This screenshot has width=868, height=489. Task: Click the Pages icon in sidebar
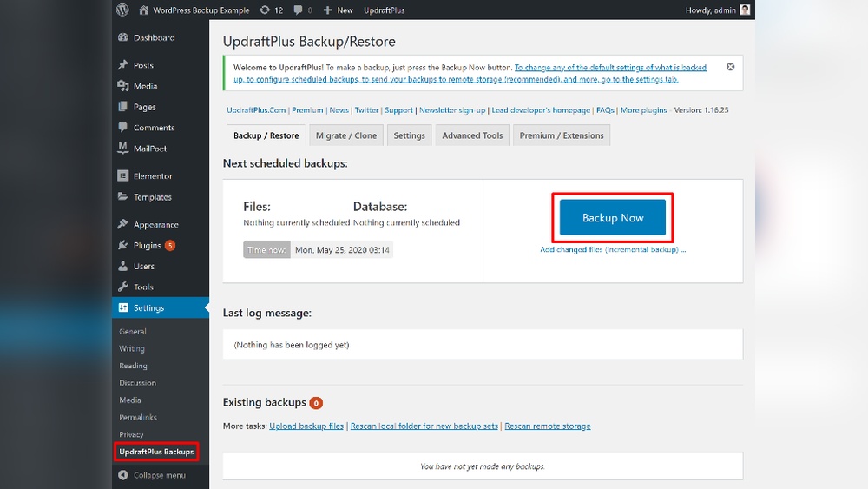click(x=123, y=106)
